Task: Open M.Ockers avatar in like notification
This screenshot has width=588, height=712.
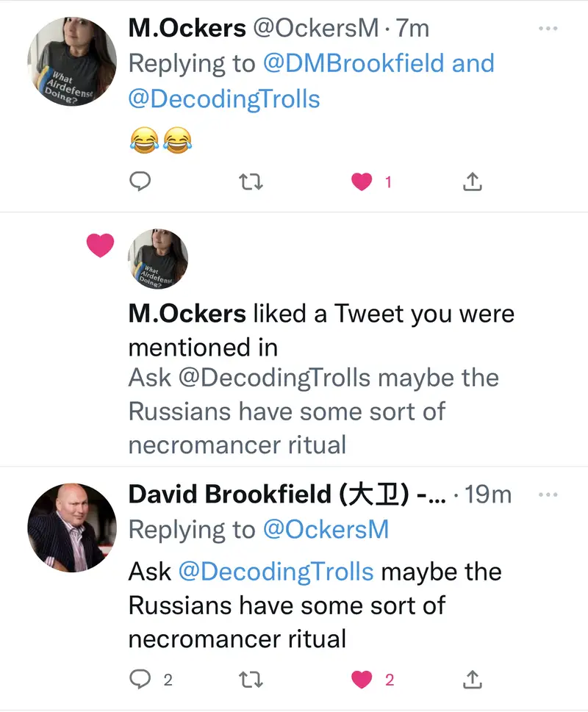Action: coord(158,259)
